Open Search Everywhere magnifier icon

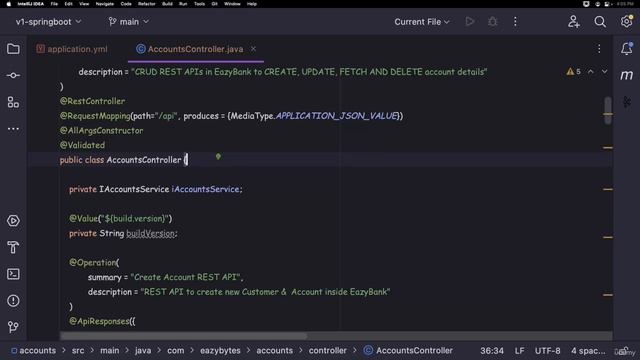coord(600,22)
